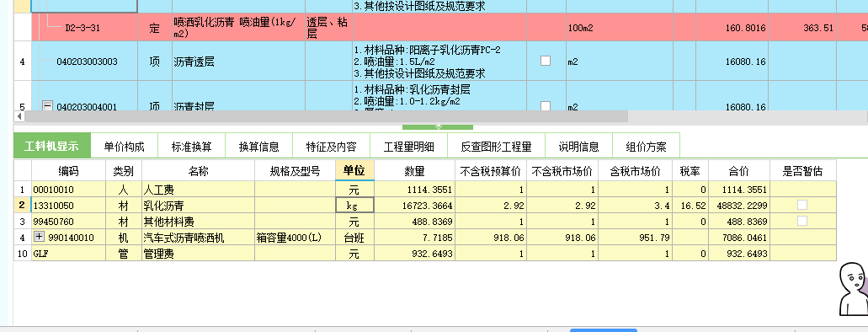Viewport: 868px width, 332px height.
Task: Open the 反查图形工程量 tab
Action: tap(496, 147)
